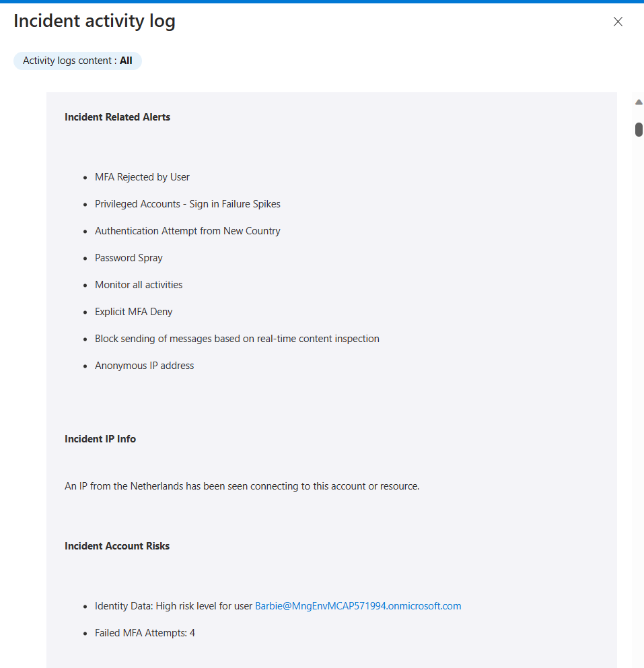Open Barbie's onmicrosoft.com user link
Image resolution: width=644 pixels, height=668 pixels.
click(x=358, y=606)
